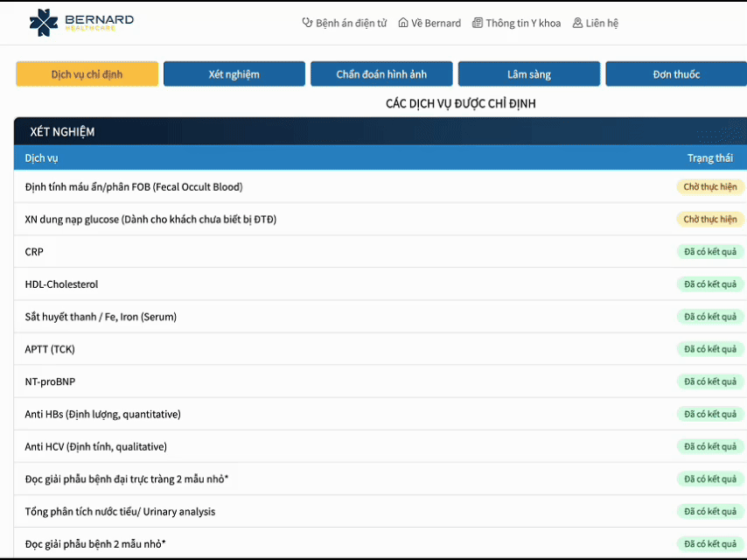
Task: Switch to the Xét nghiệm tab
Action: (234, 74)
